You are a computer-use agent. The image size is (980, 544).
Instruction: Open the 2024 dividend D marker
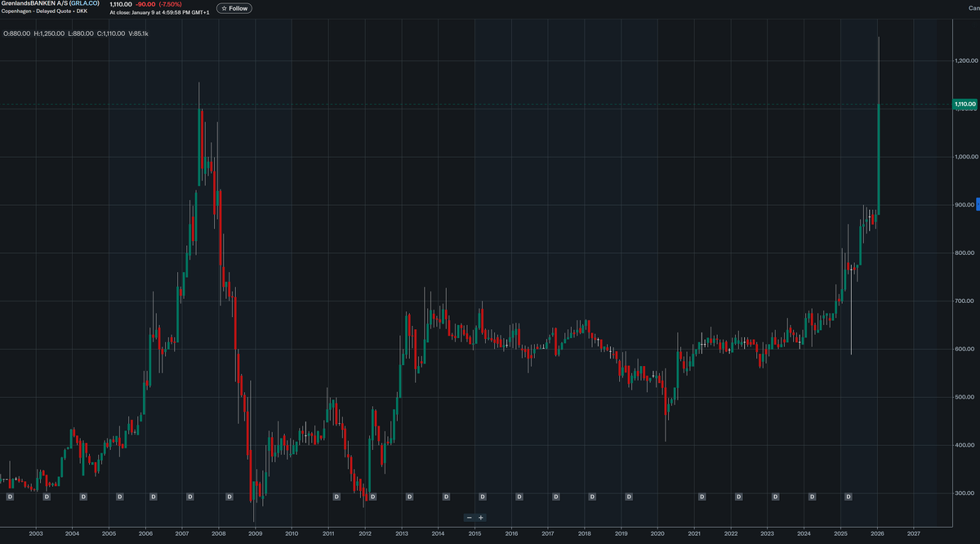pyautogui.click(x=812, y=496)
